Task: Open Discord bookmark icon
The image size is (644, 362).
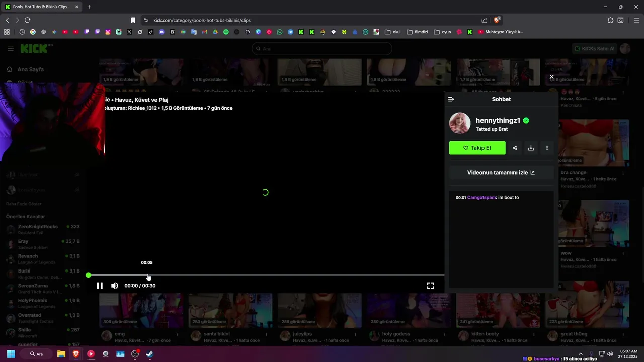Action: pos(162,32)
